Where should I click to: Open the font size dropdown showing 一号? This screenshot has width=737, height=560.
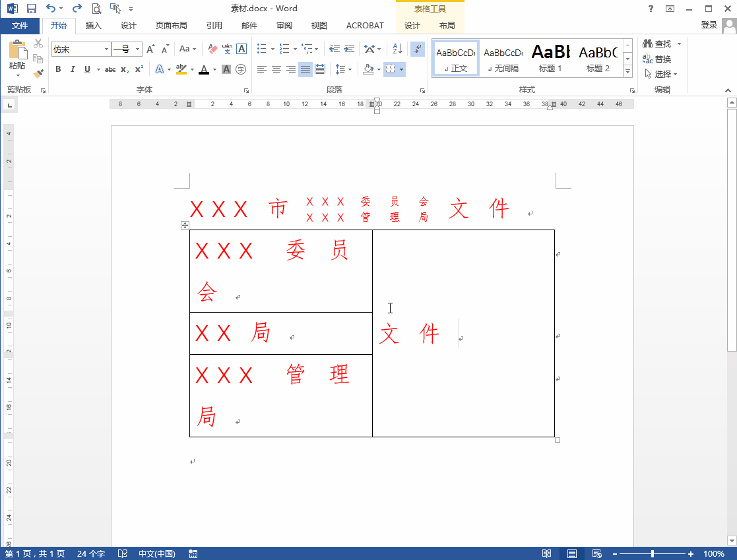pos(138,49)
